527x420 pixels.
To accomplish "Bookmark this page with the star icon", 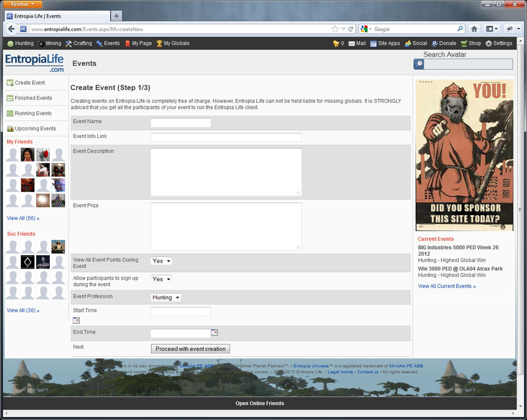I will click(335, 29).
